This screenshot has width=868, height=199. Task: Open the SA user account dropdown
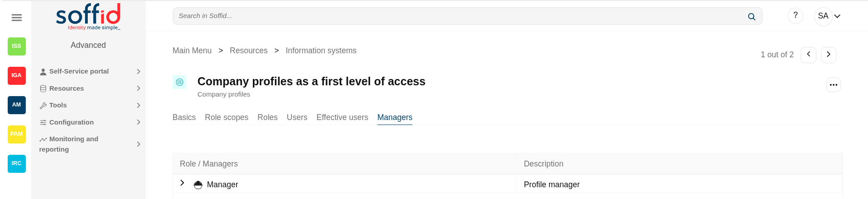829,16
